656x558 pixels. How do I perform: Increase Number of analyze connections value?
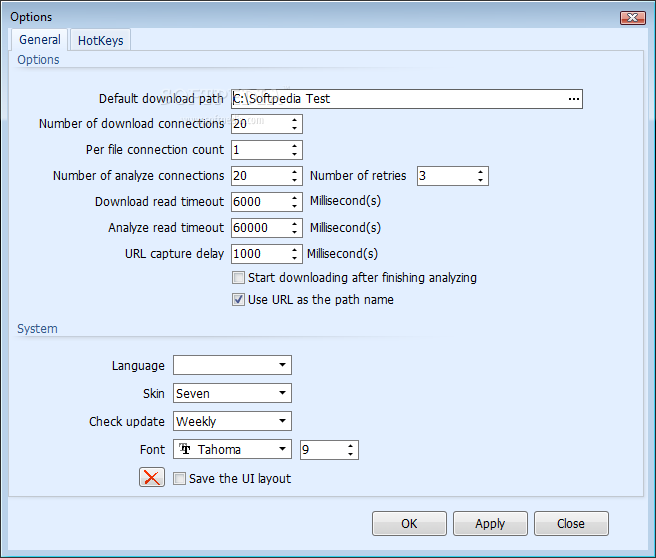[x=295, y=171]
